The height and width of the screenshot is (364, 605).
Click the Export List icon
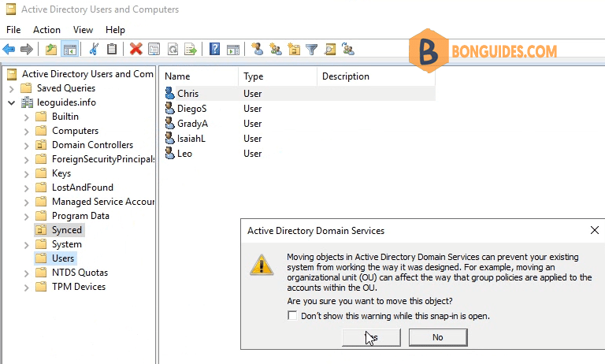click(191, 50)
